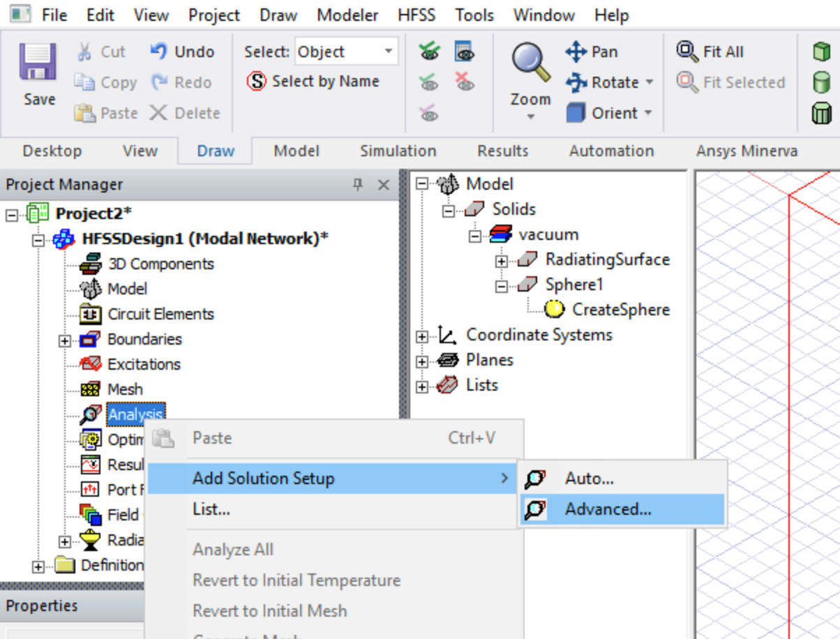
Task: Open the File menu
Action: coord(54,15)
